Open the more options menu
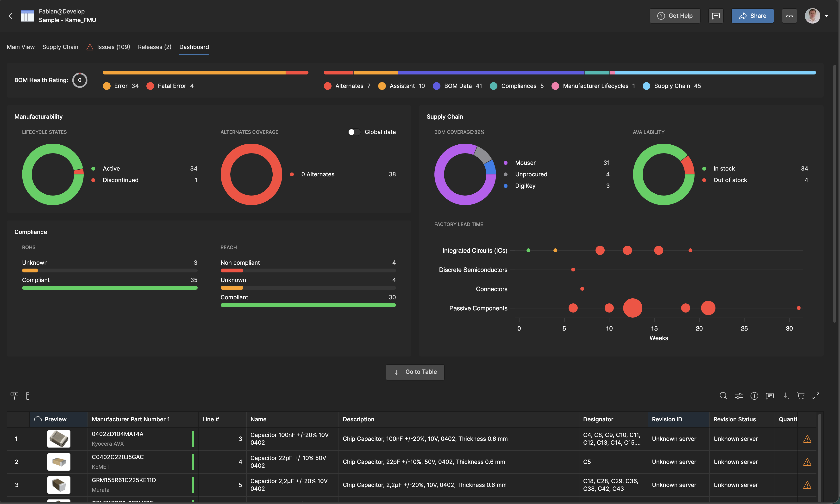Viewport: 840px width, 504px height. (789, 16)
